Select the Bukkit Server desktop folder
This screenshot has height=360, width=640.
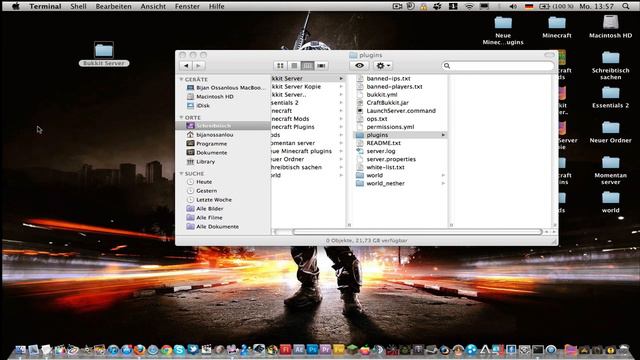104,54
